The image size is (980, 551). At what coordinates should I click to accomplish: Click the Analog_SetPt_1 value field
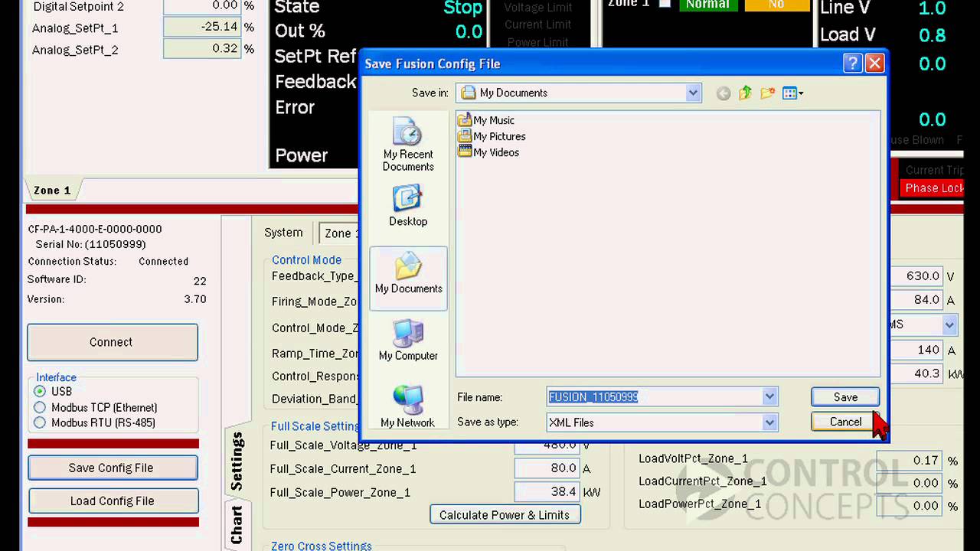tap(202, 27)
